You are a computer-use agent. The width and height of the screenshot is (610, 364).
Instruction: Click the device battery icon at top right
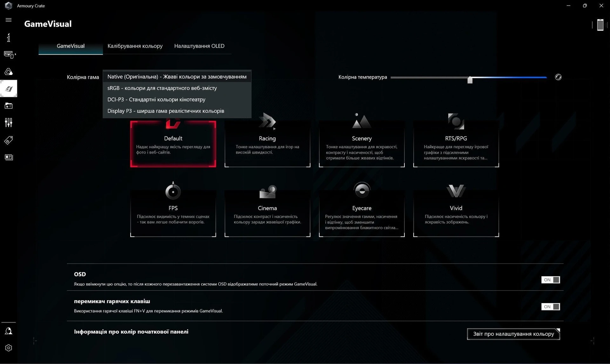(600, 25)
